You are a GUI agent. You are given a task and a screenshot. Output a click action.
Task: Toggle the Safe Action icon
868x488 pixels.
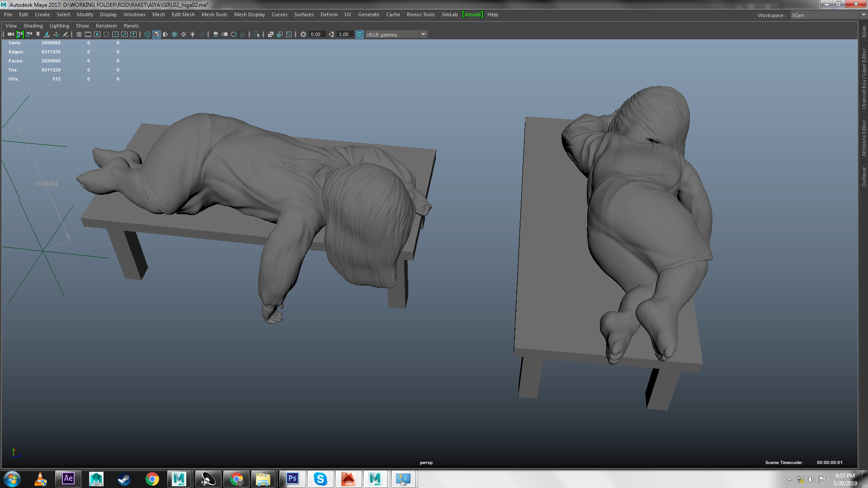point(124,34)
